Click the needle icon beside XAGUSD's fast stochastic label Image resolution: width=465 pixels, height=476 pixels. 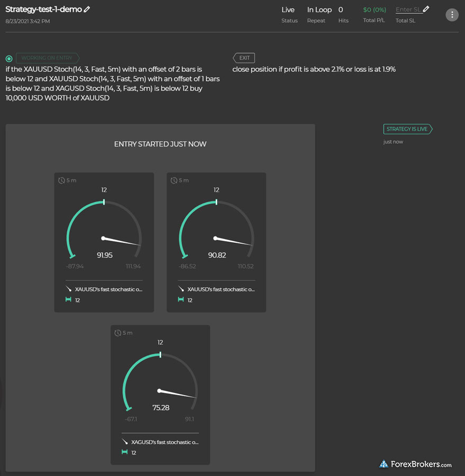(x=125, y=442)
